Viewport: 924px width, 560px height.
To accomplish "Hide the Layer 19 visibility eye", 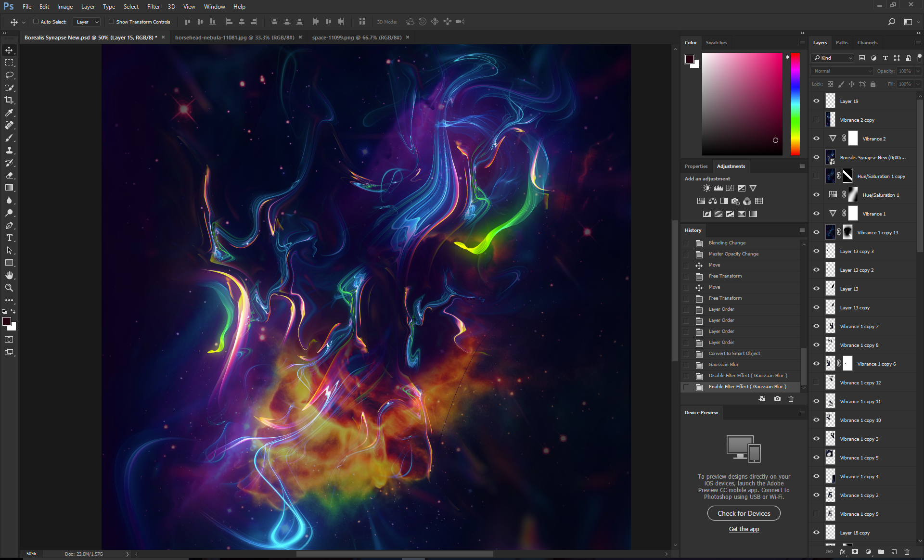I will click(816, 101).
